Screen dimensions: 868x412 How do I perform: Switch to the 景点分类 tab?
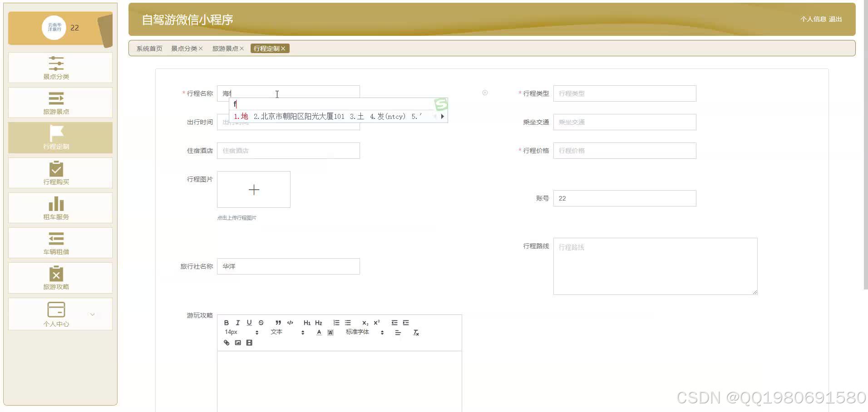tap(184, 49)
